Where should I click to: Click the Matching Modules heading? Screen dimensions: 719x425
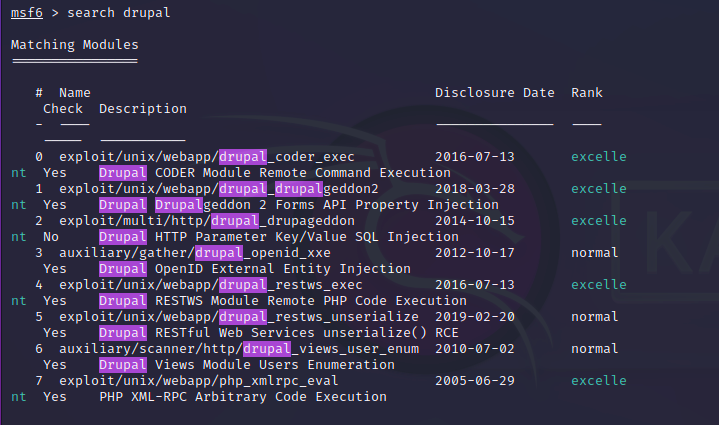click(74, 45)
